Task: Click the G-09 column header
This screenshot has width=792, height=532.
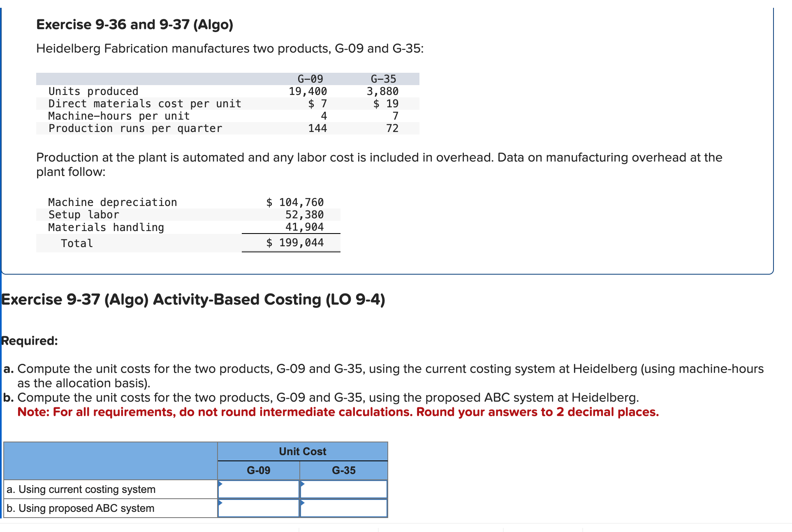Action: tap(258, 470)
